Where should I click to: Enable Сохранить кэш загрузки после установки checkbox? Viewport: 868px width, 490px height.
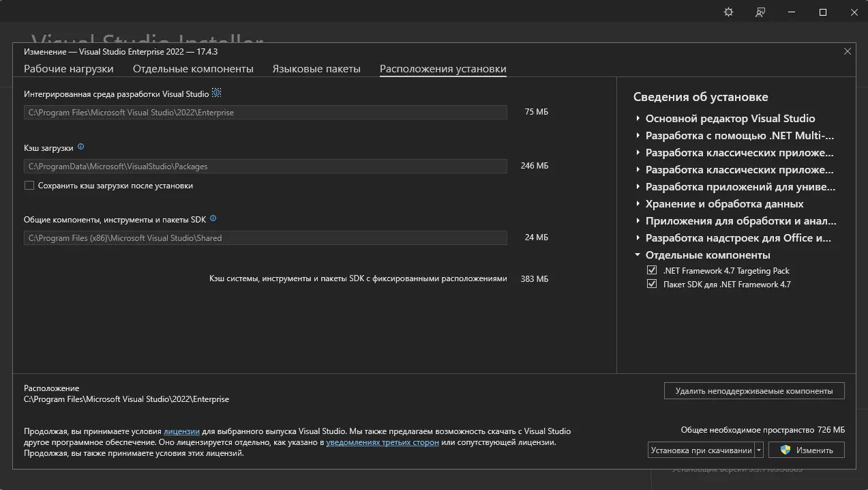pos(29,186)
